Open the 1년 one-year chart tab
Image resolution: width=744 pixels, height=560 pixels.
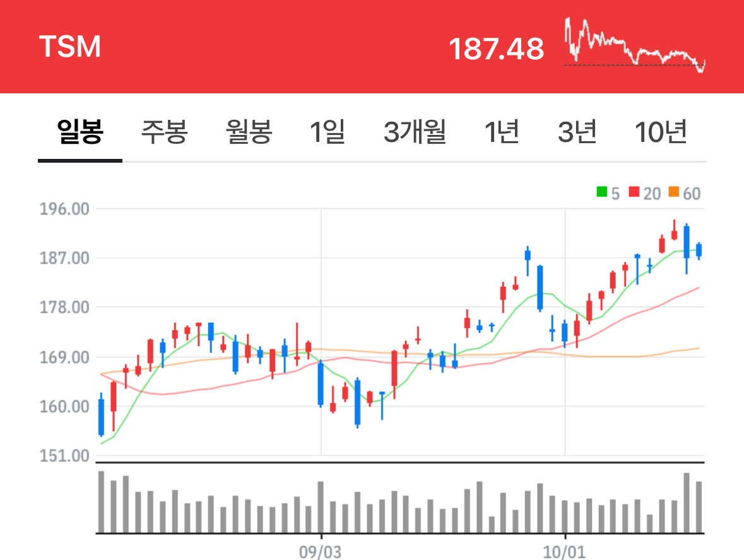tap(501, 132)
